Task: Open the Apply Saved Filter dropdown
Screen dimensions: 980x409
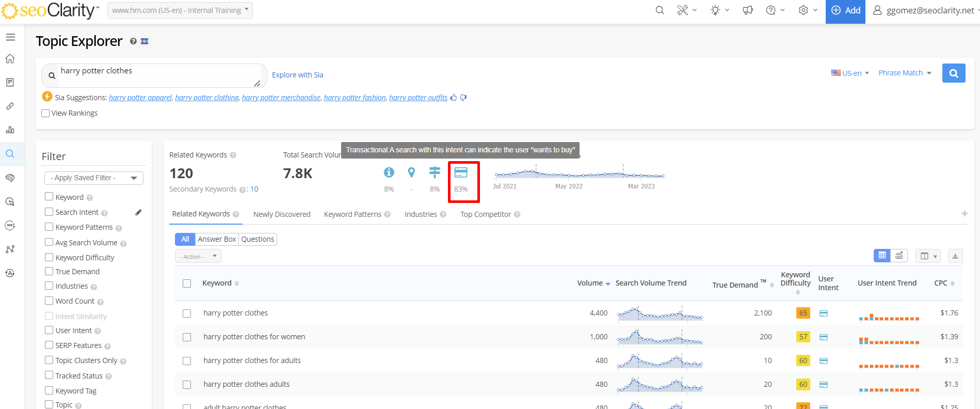Action: tap(93, 178)
